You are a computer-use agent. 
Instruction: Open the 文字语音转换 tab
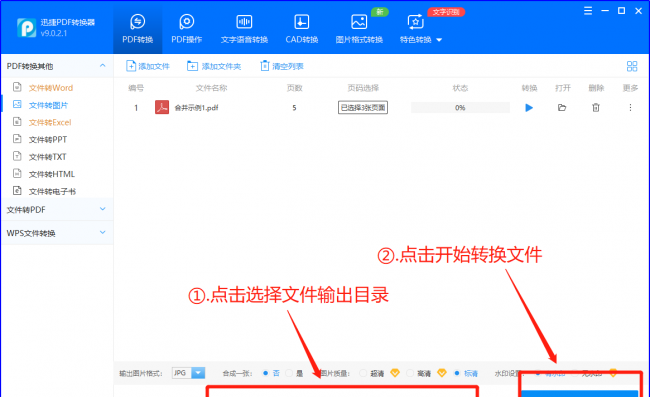244,29
